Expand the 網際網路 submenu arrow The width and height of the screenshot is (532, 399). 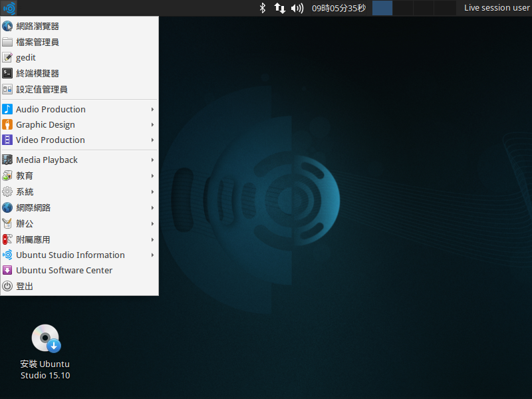click(x=153, y=207)
